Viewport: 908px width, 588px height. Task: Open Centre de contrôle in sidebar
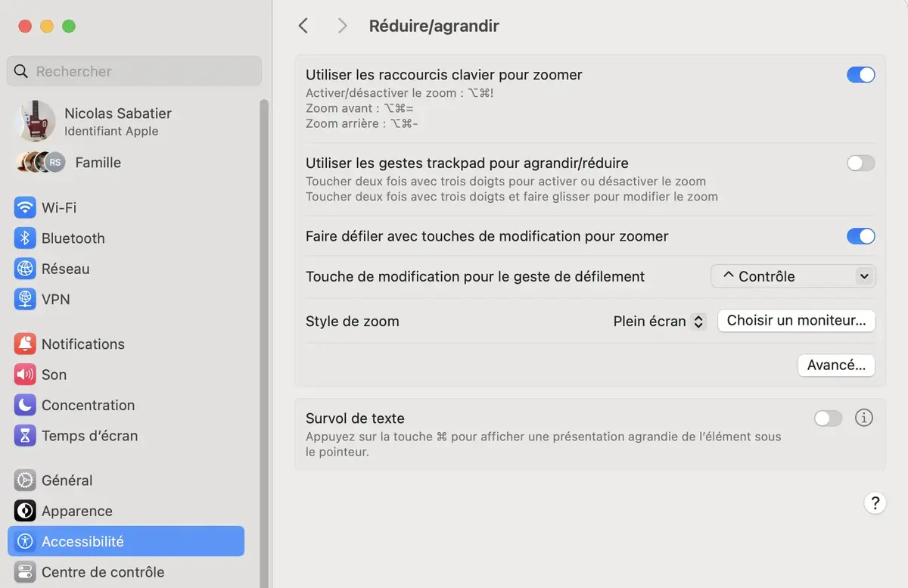pyautogui.click(x=102, y=572)
